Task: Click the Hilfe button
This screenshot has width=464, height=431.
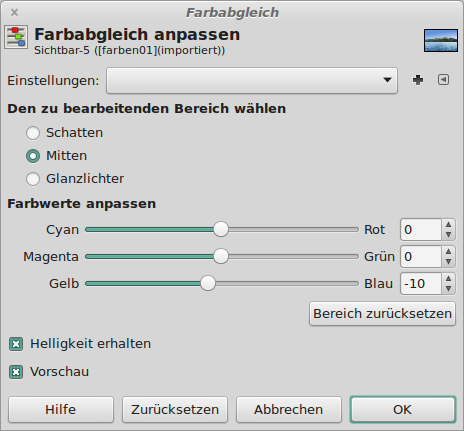Action: pyautogui.click(x=61, y=409)
